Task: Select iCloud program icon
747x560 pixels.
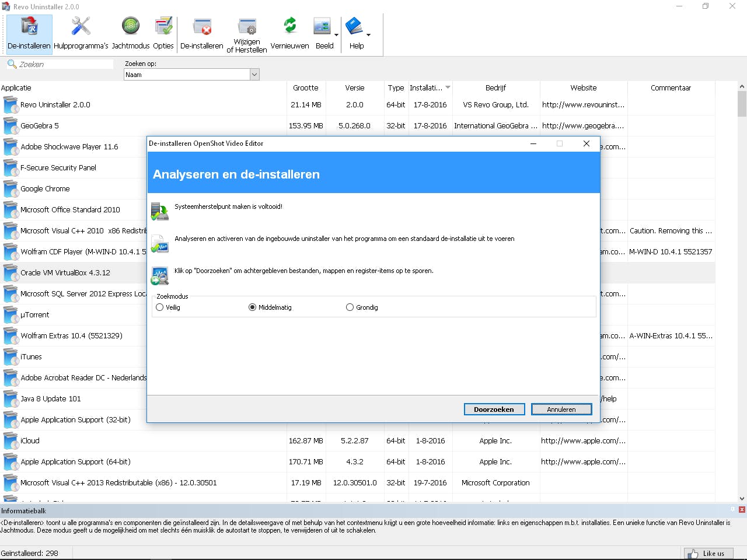Action: coord(11,441)
